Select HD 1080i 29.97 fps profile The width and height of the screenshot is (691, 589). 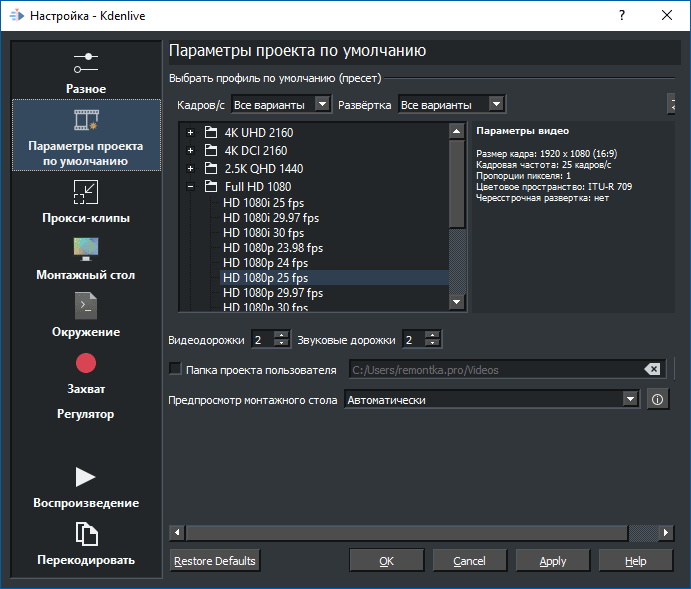[271, 218]
